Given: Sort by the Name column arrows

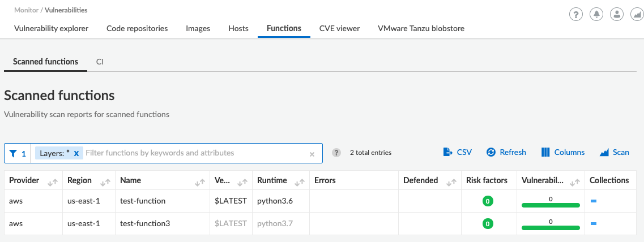Looking at the screenshot, I should pyautogui.click(x=199, y=183).
